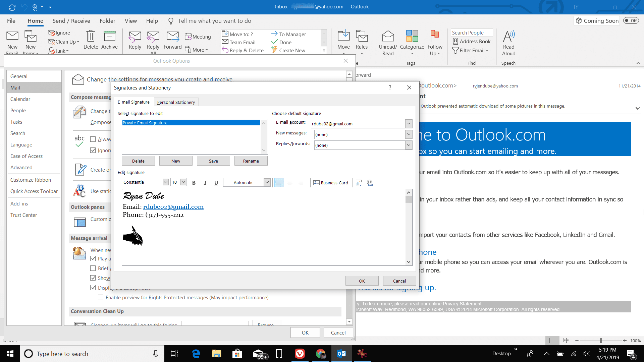Click rdube02@gmail.com email link
644x362 pixels.
point(172,206)
